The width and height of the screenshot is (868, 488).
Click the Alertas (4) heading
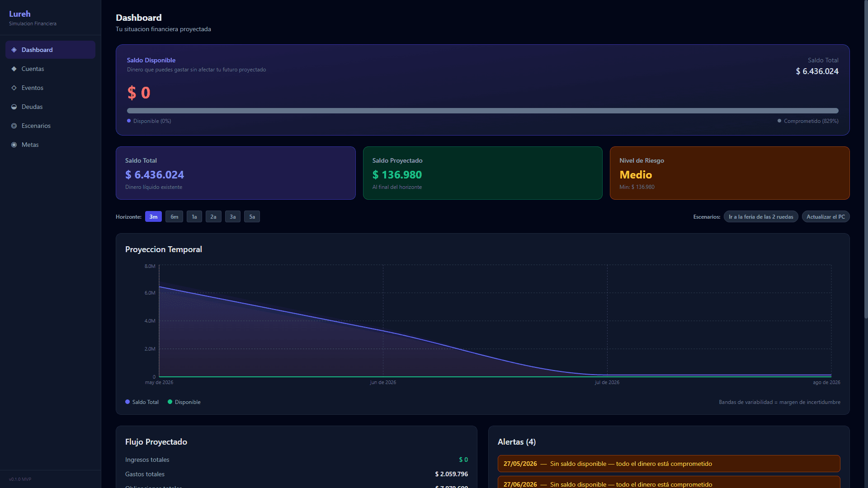(517, 442)
